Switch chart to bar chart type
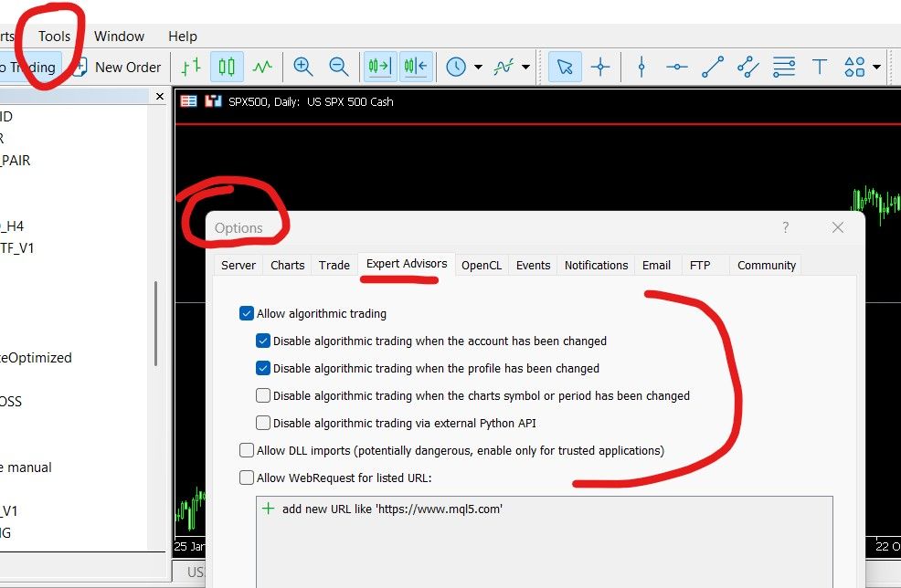The image size is (901, 588). pos(191,68)
